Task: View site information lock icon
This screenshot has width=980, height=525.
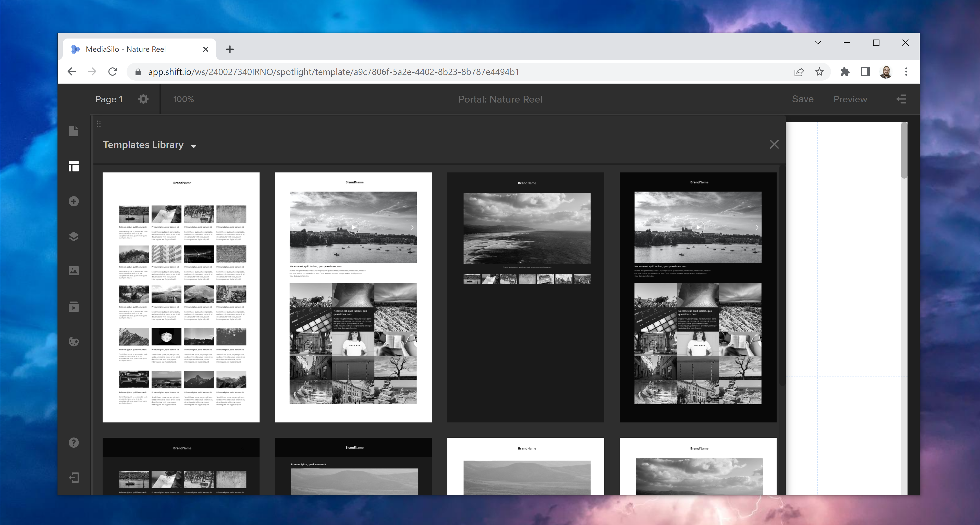Action: (x=138, y=72)
